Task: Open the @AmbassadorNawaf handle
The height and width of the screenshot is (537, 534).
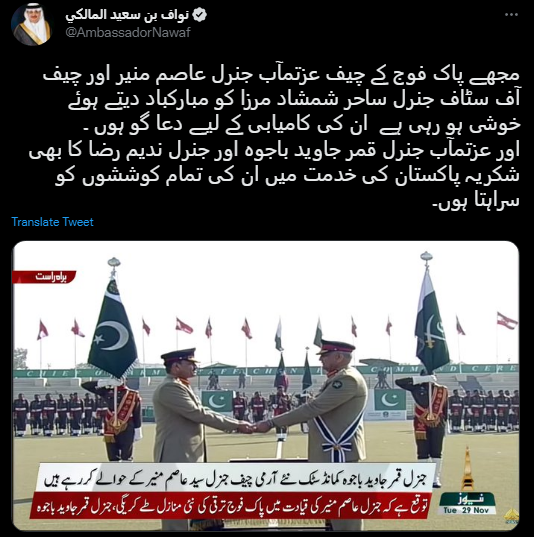Action: [128, 33]
